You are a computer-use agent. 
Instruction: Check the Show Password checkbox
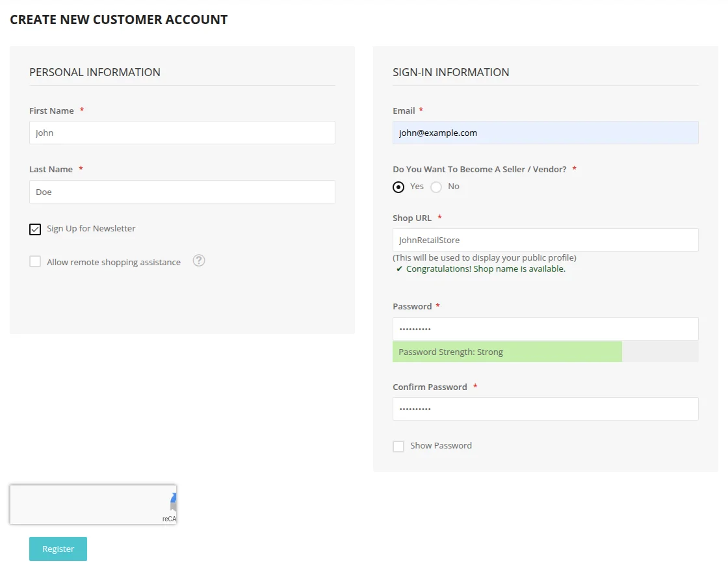coord(398,446)
